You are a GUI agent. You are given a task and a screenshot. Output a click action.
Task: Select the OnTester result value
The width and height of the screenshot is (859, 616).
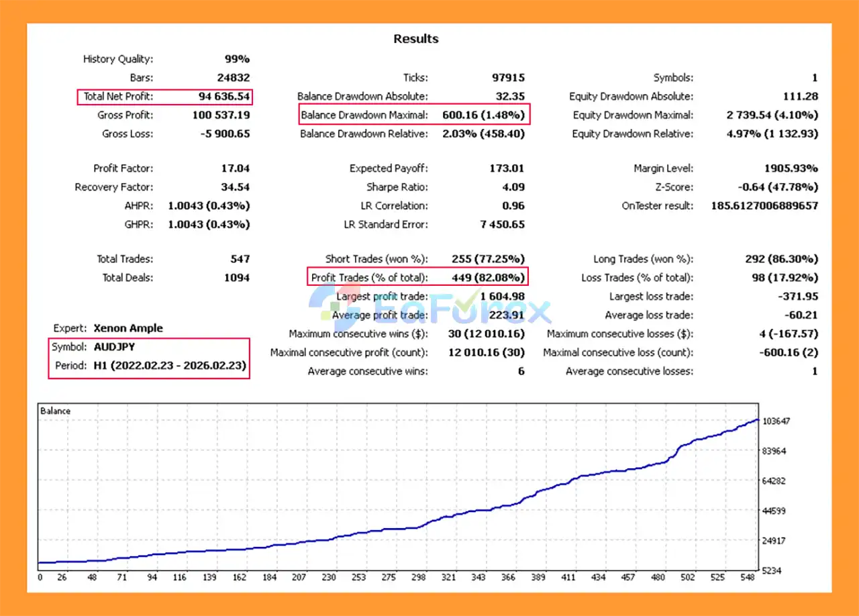[764, 206]
